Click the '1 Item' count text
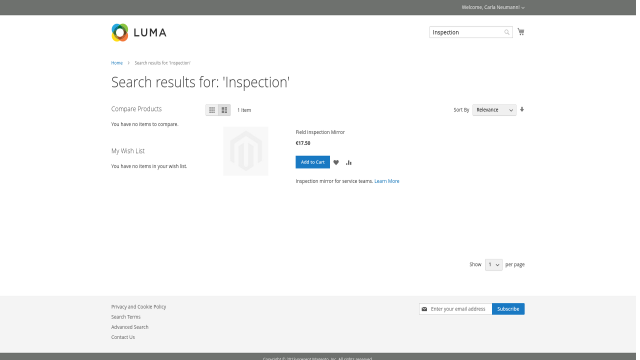 click(244, 110)
